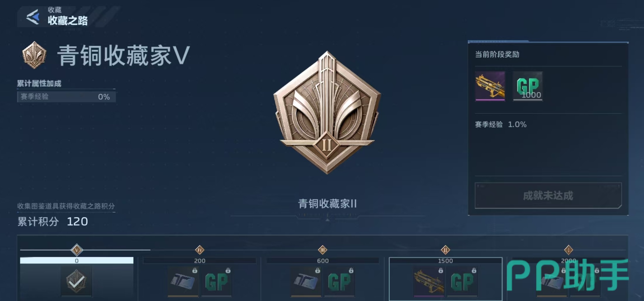Click the 成就未达成 button
The image size is (644, 301).
click(x=548, y=196)
